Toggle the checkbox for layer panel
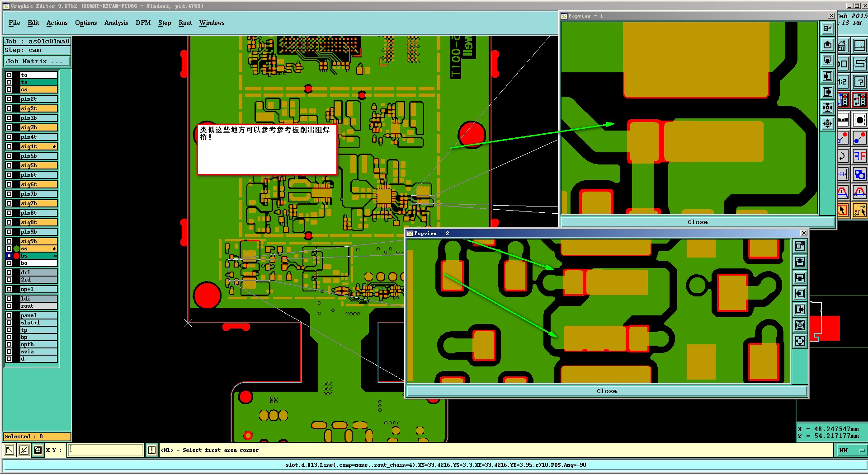Image resolution: width=868 pixels, height=474 pixels. tap(9, 315)
